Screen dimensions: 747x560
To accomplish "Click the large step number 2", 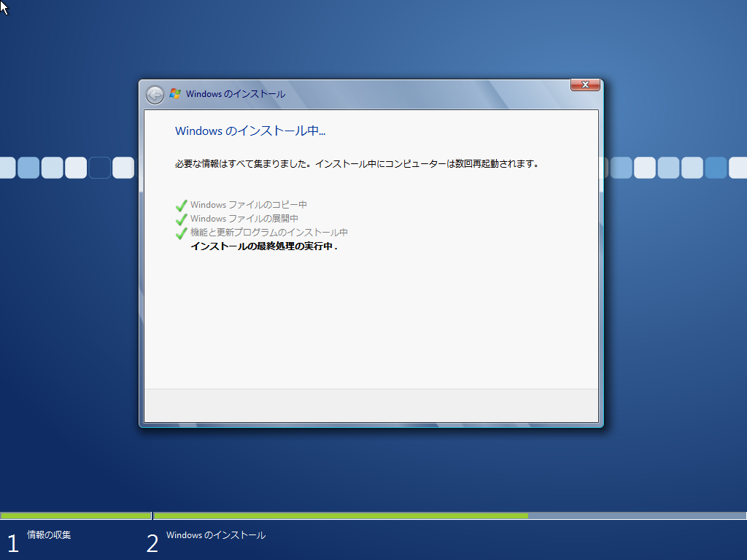I will (152, 544).
